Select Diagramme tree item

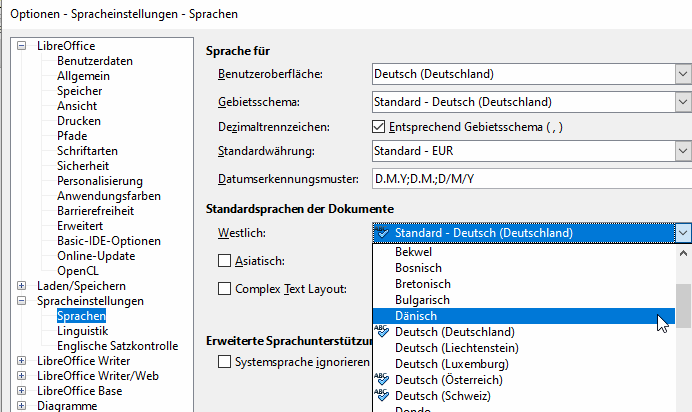point(67,406)
